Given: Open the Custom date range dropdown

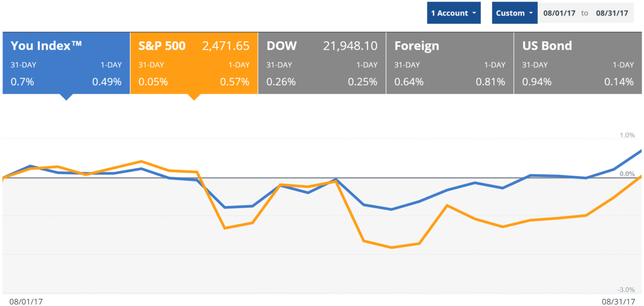Looking at the screenshot, I should (514, 13).
